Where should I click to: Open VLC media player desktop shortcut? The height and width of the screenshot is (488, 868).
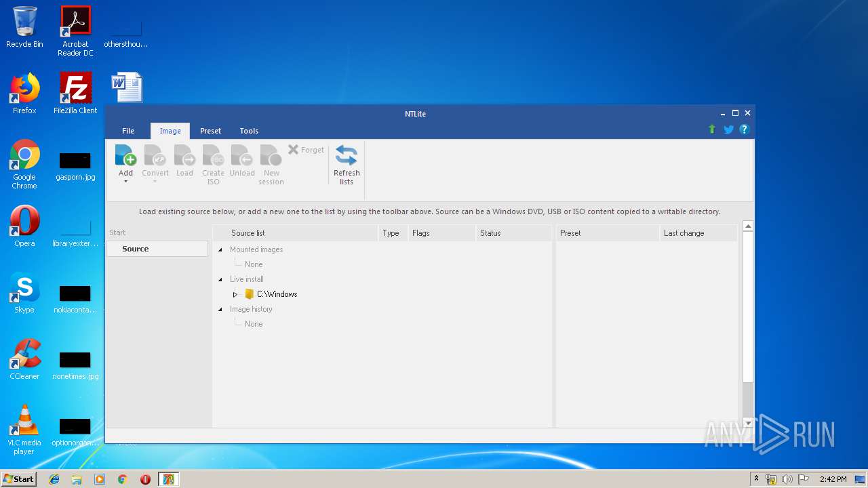click(x=24, y=430)
